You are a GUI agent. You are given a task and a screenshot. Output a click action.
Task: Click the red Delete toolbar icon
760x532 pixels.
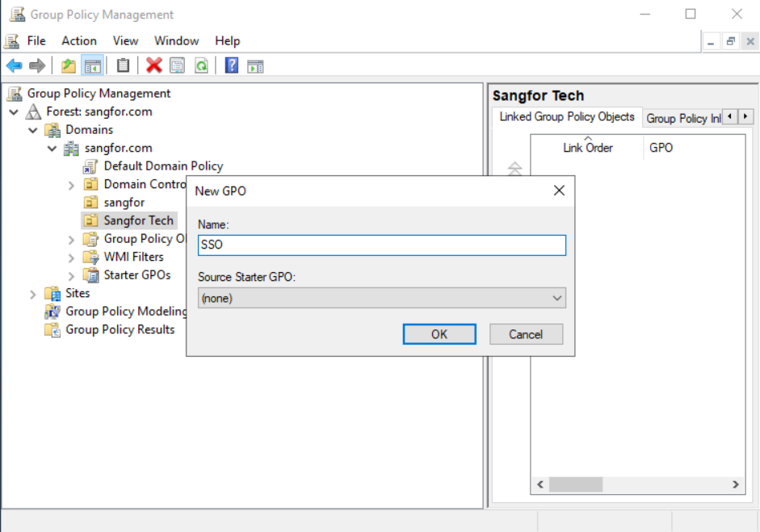[153, 65]
